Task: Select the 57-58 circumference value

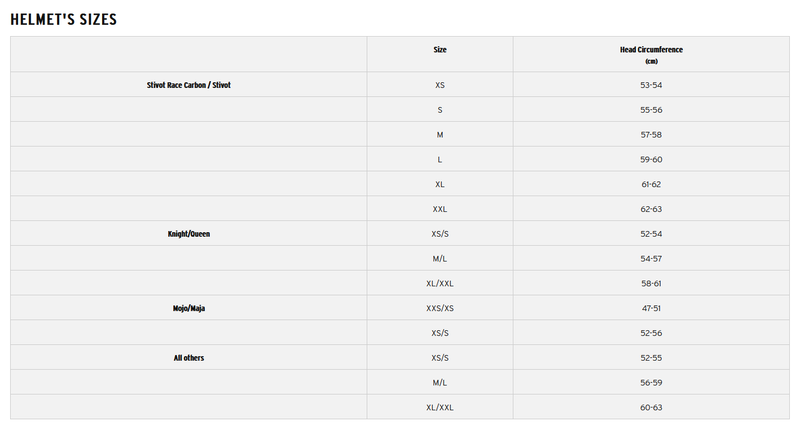Action: click(x=651, y=135)
